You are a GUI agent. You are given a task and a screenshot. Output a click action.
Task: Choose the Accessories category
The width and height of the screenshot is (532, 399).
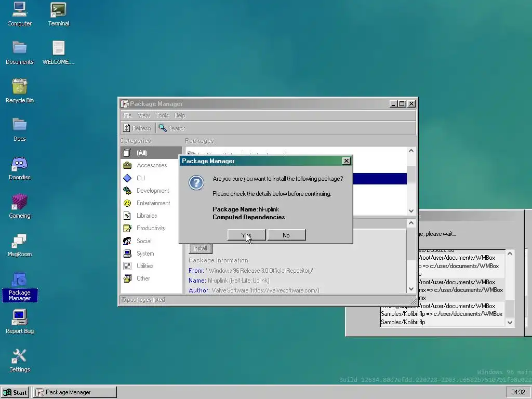pyautogui.click(x=151, y=165)
